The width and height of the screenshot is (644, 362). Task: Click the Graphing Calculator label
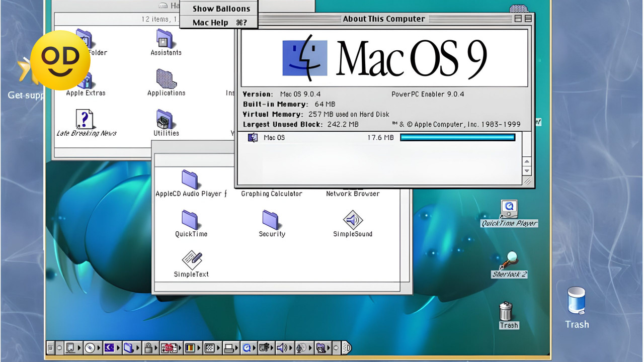point(271,194)
